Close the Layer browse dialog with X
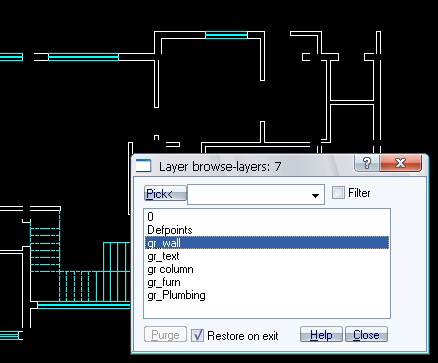Viewport: 438px width, 363px height. 400,163
